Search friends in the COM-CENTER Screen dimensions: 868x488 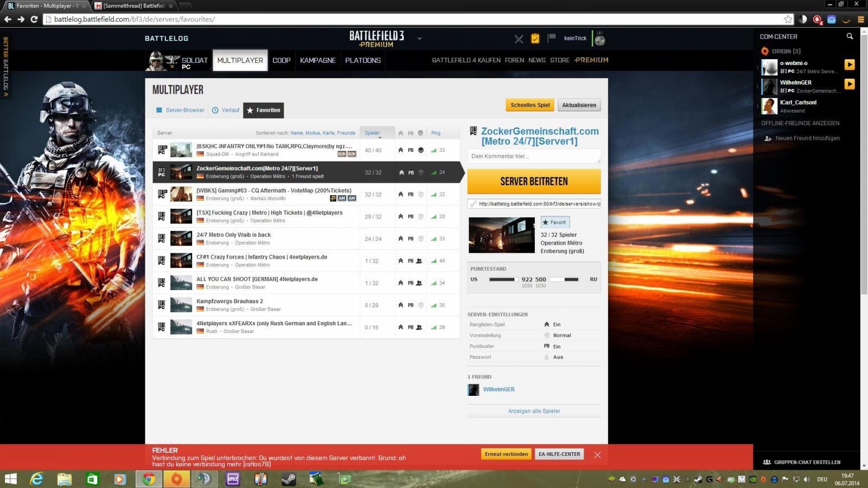point(850,36)
